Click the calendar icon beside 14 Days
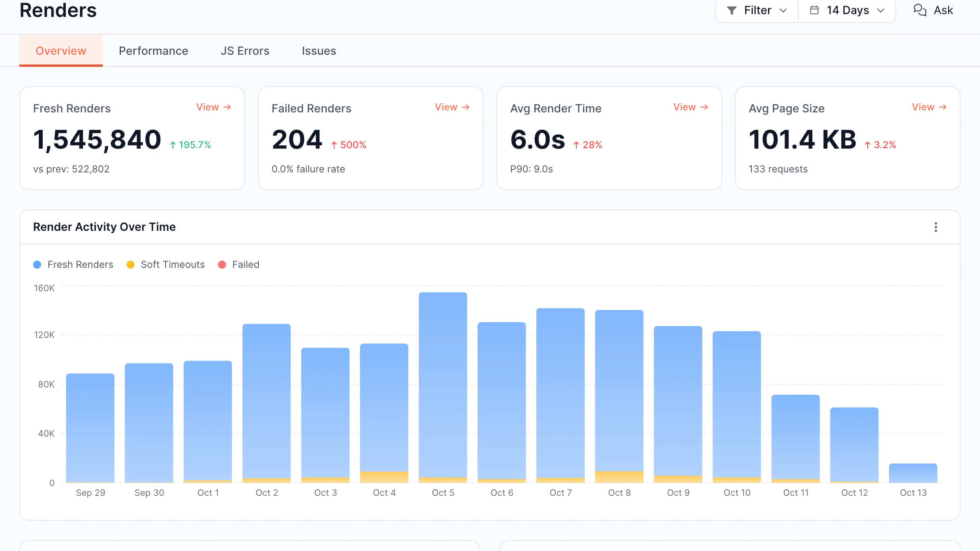 click(x=814, y=10)
